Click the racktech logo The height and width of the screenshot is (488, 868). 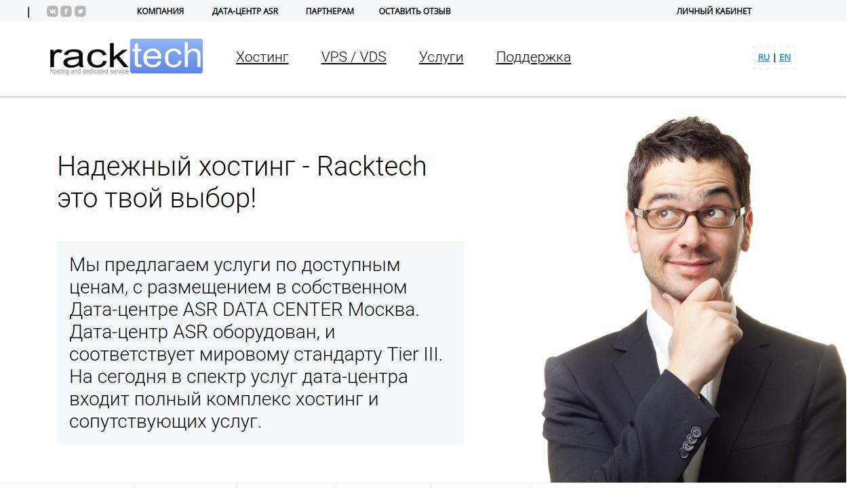pyautogui.click(x=126, y=56)
